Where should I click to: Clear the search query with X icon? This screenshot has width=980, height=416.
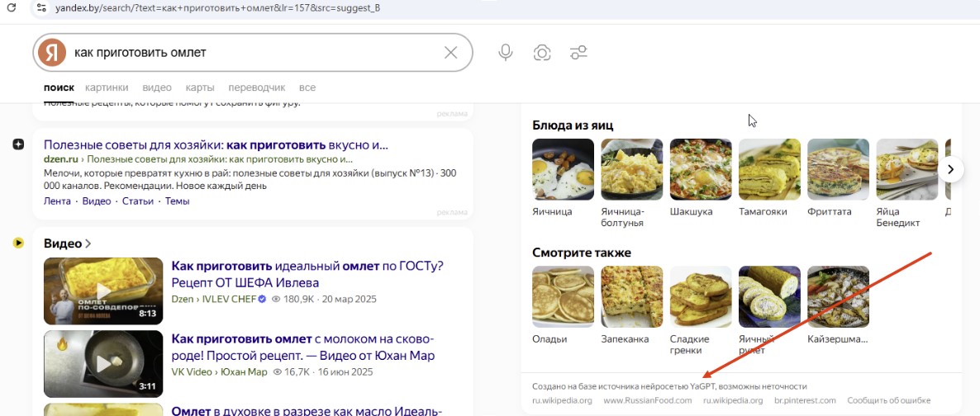(x=450, y=53)
